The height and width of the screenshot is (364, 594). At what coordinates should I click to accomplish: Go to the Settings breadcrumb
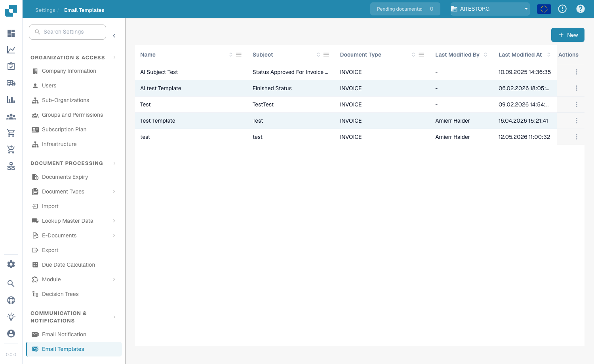[45, 10]
